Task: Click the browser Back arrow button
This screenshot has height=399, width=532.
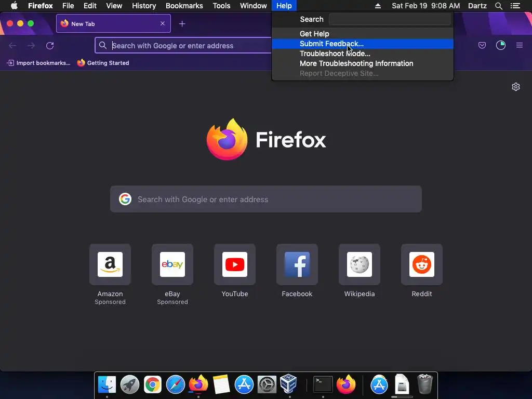Action: 12,46
